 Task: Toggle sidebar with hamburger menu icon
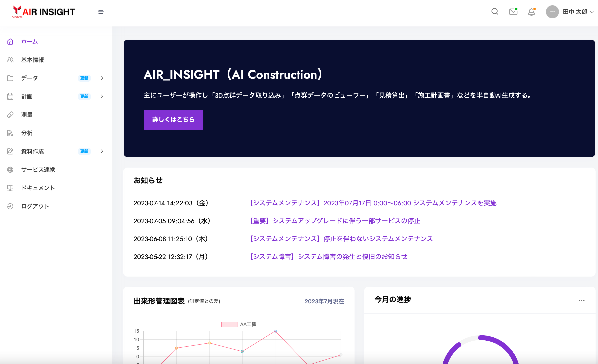click(101, 12)
